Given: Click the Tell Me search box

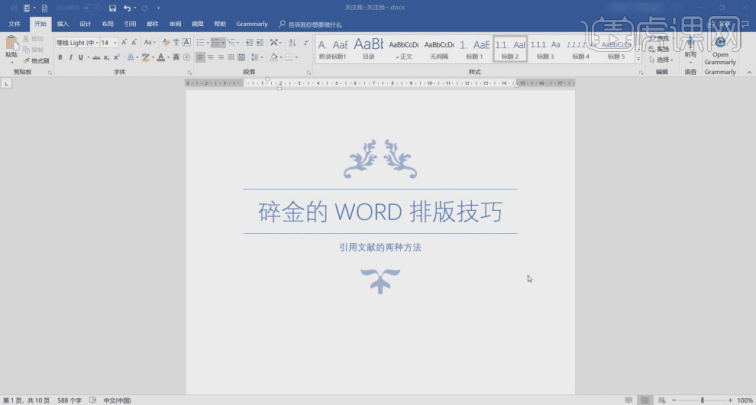Looking at the screenshot, I should pos(310,25).
